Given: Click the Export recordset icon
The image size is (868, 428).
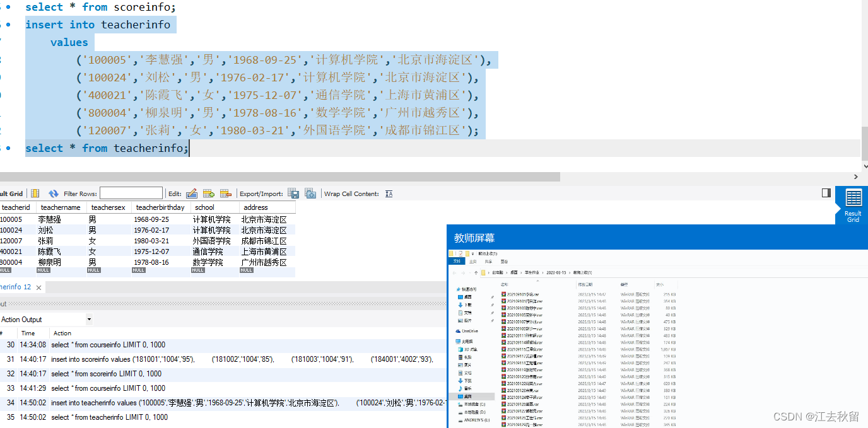Looking at the screenshot, I should pyautogui.click(x=293, y=194).
